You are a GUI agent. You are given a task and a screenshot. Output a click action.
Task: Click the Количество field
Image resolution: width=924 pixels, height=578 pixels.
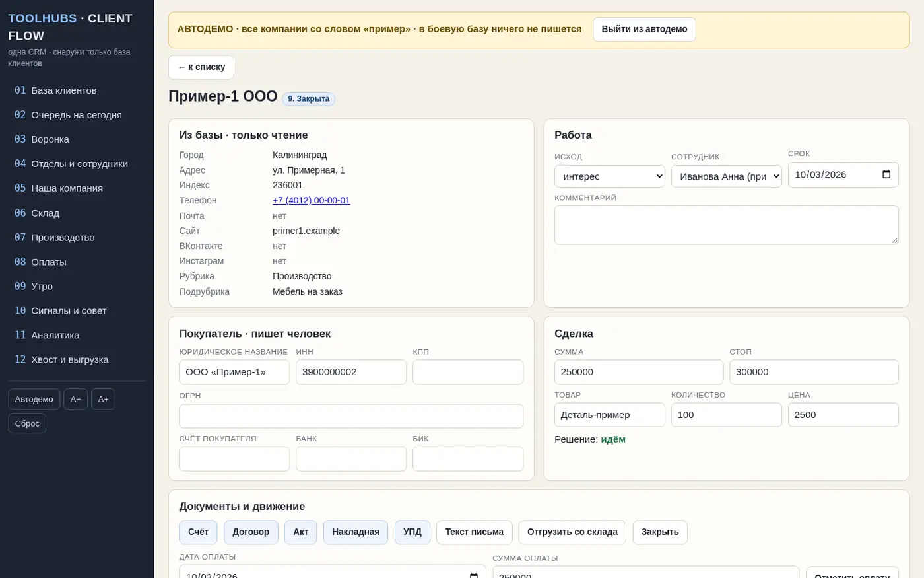tap(727, 415)
